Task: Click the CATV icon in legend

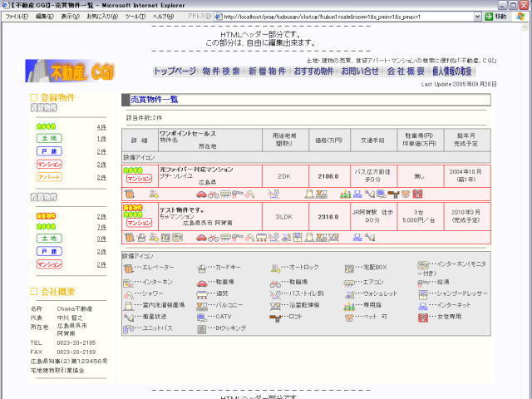Action: point(202,317)
